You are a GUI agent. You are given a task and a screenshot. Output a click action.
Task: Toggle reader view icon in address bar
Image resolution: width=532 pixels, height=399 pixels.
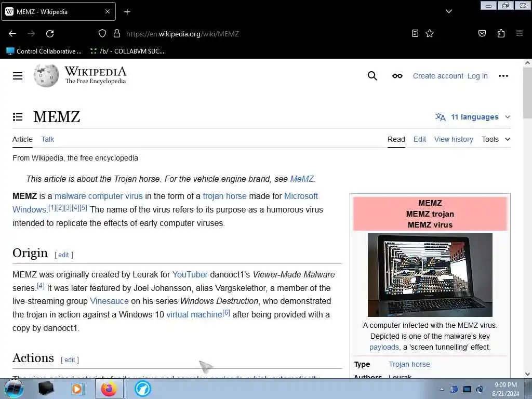coord(415,33)
